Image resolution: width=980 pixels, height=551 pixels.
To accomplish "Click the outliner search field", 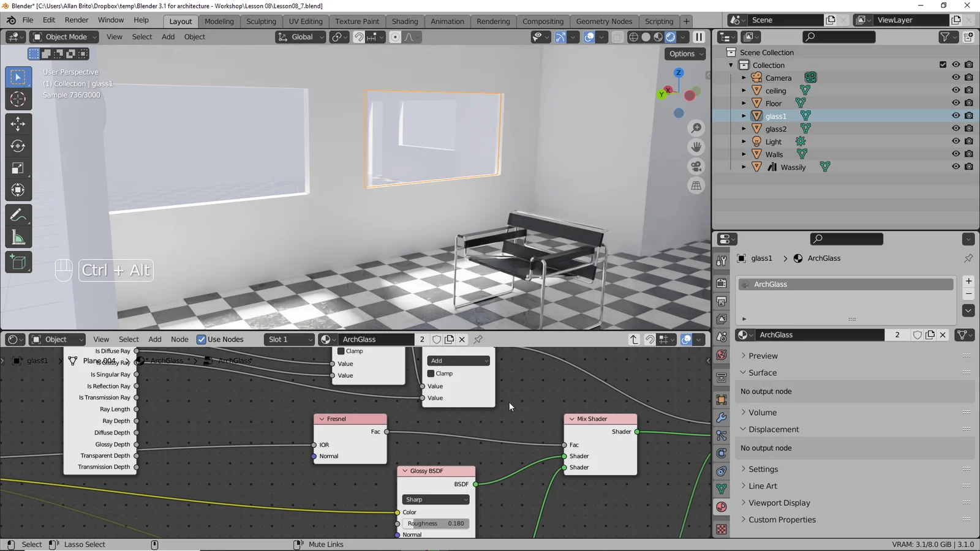I will point(839,37).
